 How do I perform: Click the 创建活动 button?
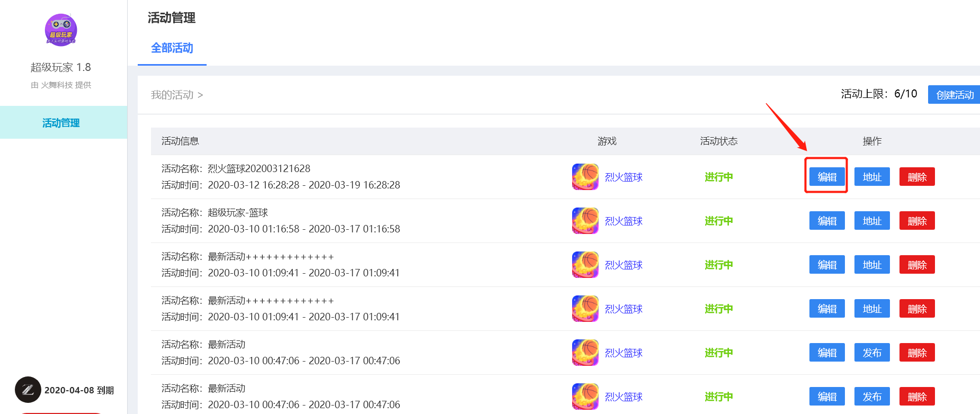(x=955, y=95)
